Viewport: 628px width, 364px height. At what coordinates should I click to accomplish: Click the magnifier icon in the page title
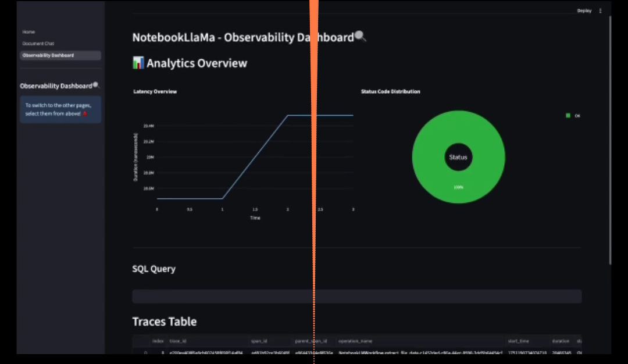tap(361, 37)
